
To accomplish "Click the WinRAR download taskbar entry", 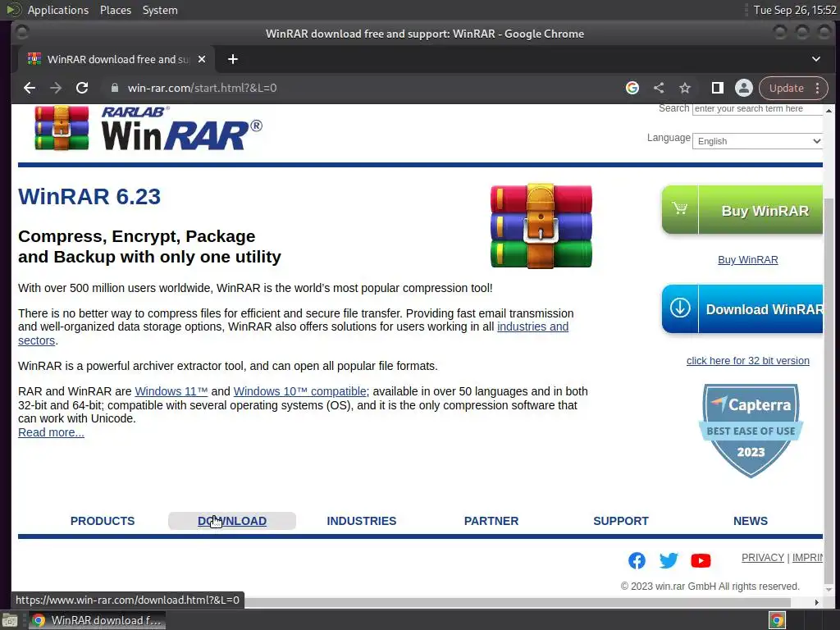I will point(97,620).
